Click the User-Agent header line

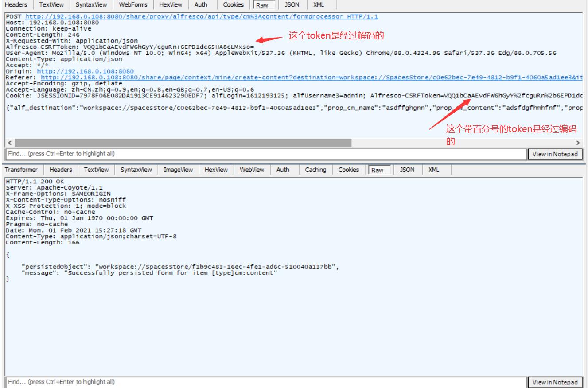281,53
